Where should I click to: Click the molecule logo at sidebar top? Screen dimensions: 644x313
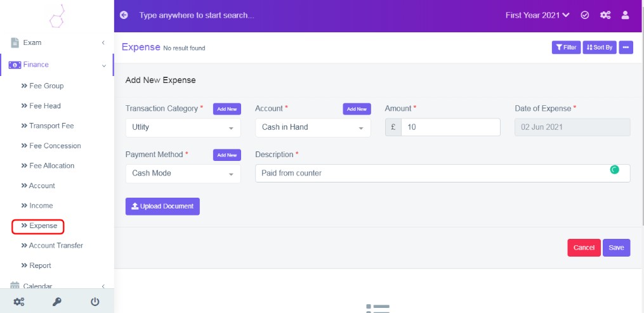pos(57,16)
